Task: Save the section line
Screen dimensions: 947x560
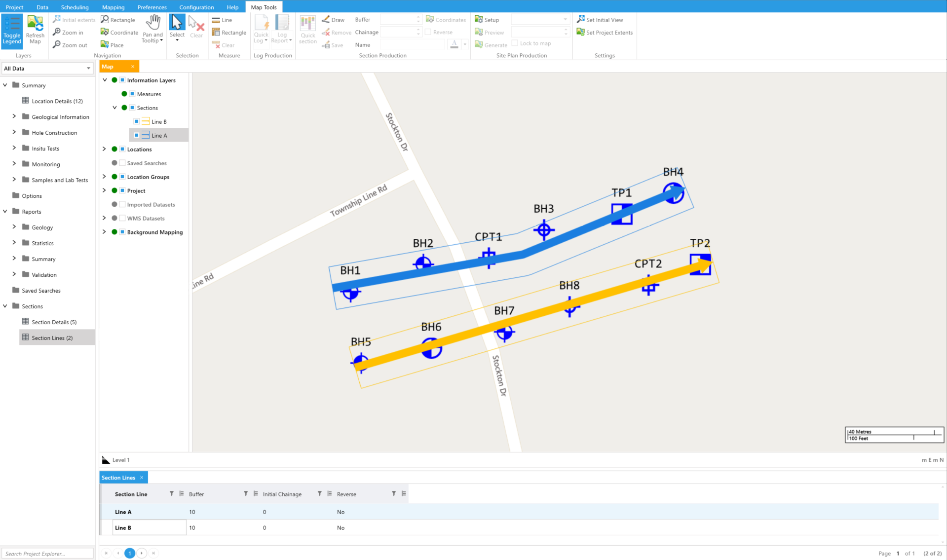Action: (333, 45)
